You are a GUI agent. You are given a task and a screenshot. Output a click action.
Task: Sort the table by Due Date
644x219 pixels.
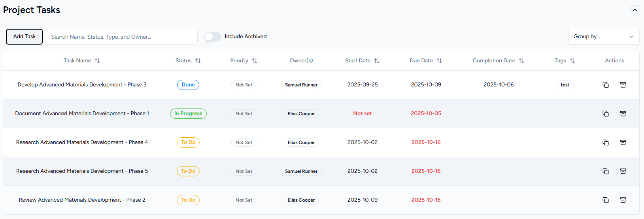click(x=439, y=61)
